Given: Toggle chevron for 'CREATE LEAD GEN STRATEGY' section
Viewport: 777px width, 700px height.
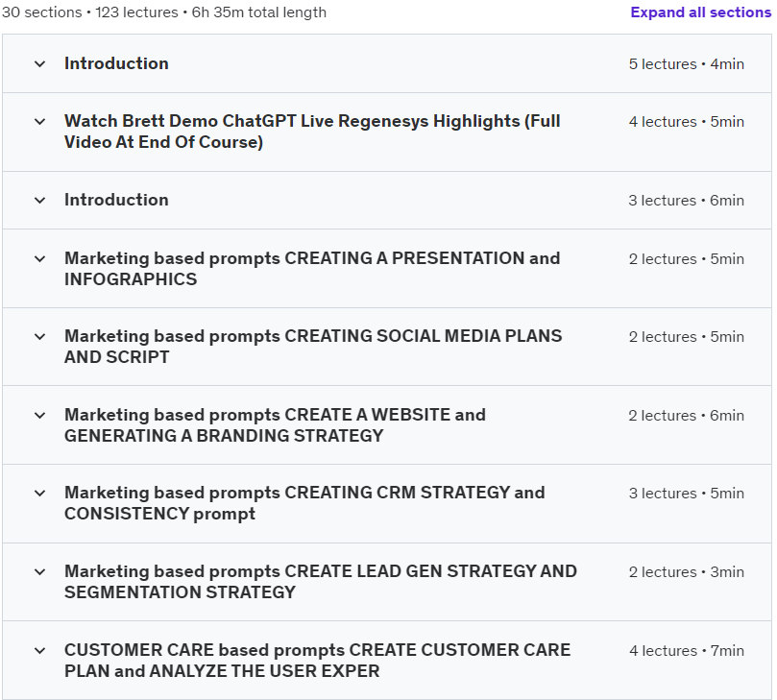Looking at the screenshot, I should point(40,571).
